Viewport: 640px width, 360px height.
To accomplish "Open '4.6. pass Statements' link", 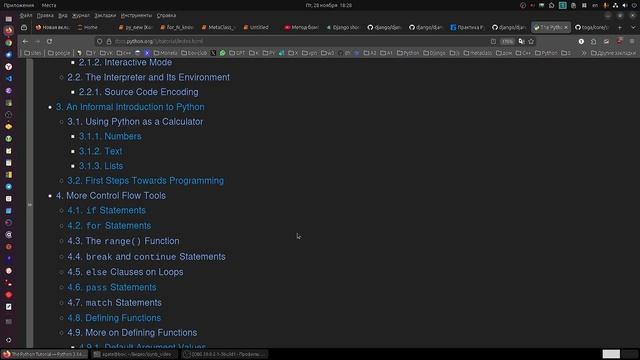I will pyautogui.click(x=112, y=287).
